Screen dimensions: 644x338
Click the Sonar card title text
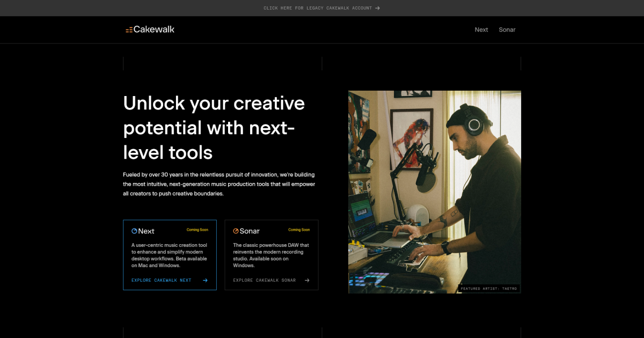pos(250,231)
